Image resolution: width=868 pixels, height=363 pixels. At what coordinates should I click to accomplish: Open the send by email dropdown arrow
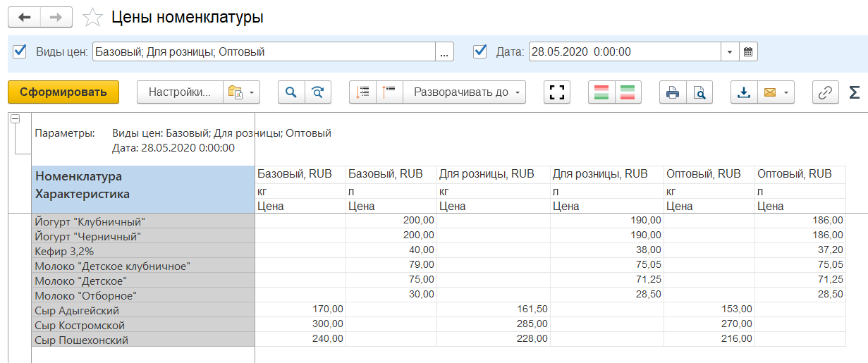coord(786,92)
